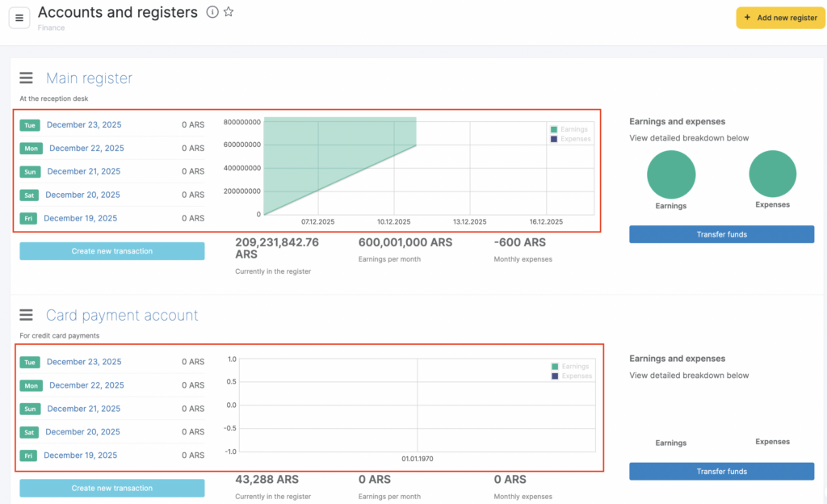827x504 pixels.
Task: Star the Accounts and registers page
Action: 229,12
